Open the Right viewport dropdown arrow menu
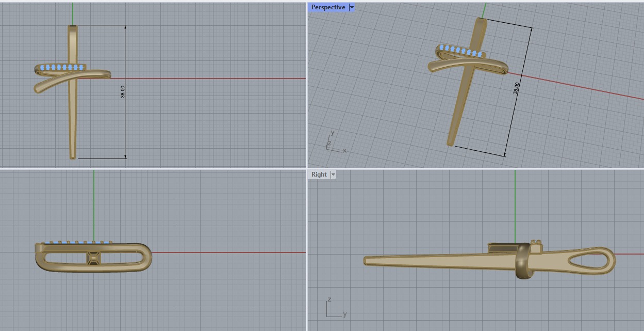644x331 pixels. [x=333, y=175]
